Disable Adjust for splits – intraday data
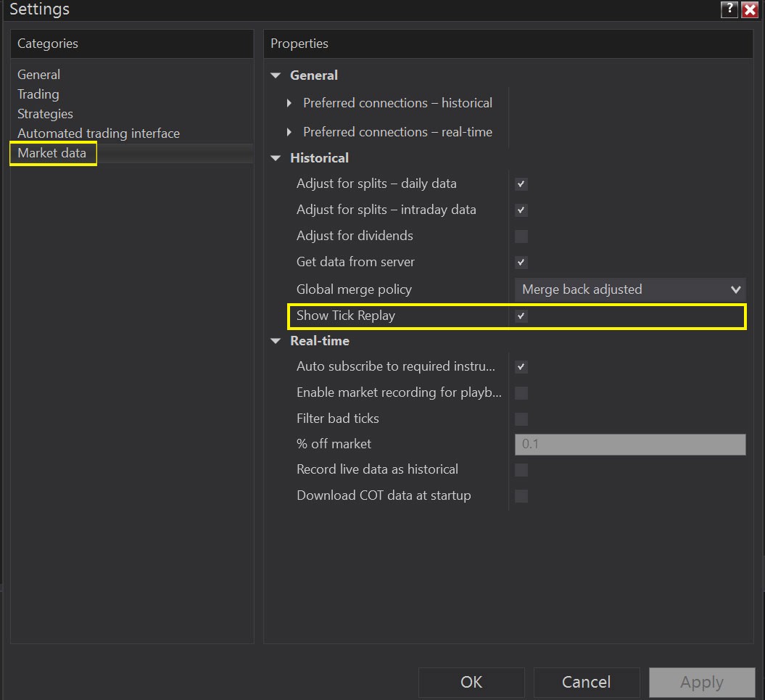The width and height of the screenshot is (765, 700). click(521, 210)
